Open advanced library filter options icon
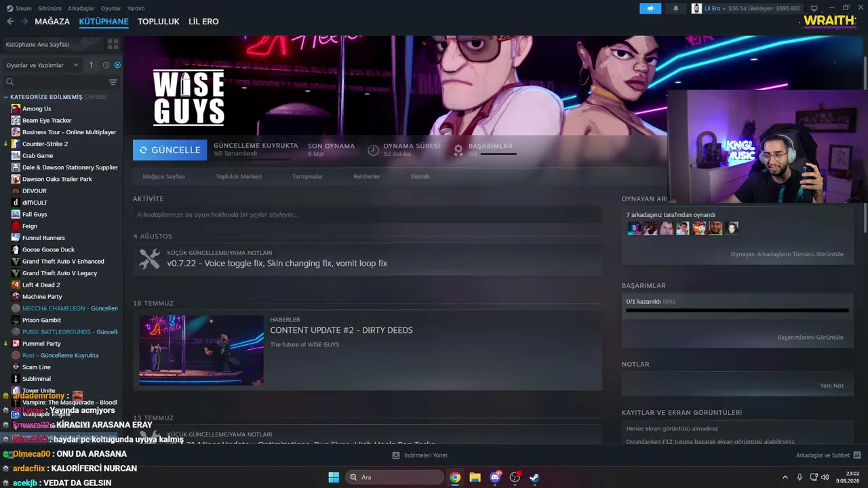 [x=113, y=82]
